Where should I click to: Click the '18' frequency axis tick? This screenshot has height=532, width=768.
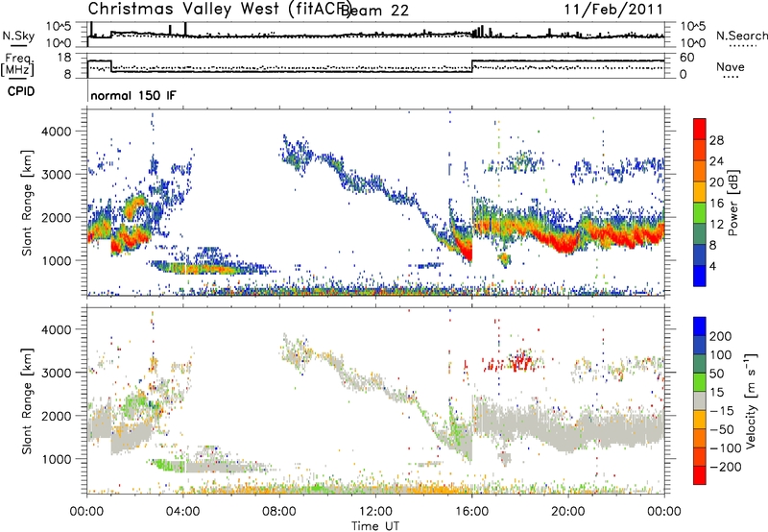tap(64, 58)
